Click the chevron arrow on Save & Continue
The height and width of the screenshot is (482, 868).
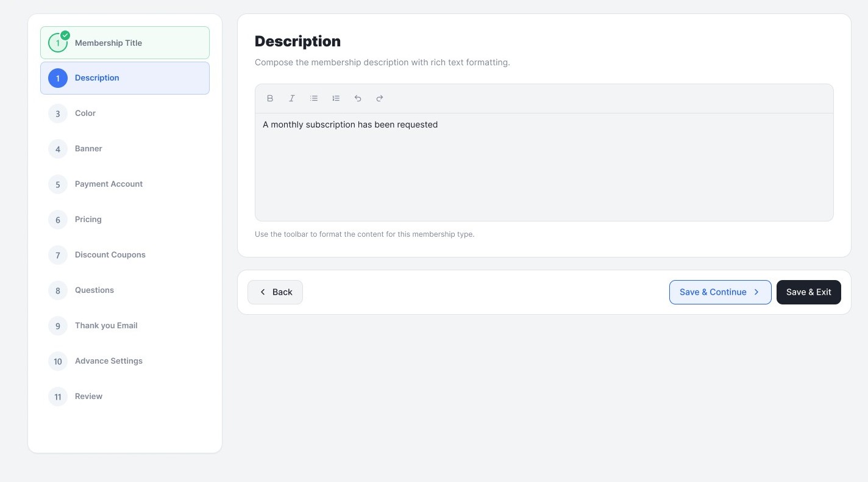[756, 292]
